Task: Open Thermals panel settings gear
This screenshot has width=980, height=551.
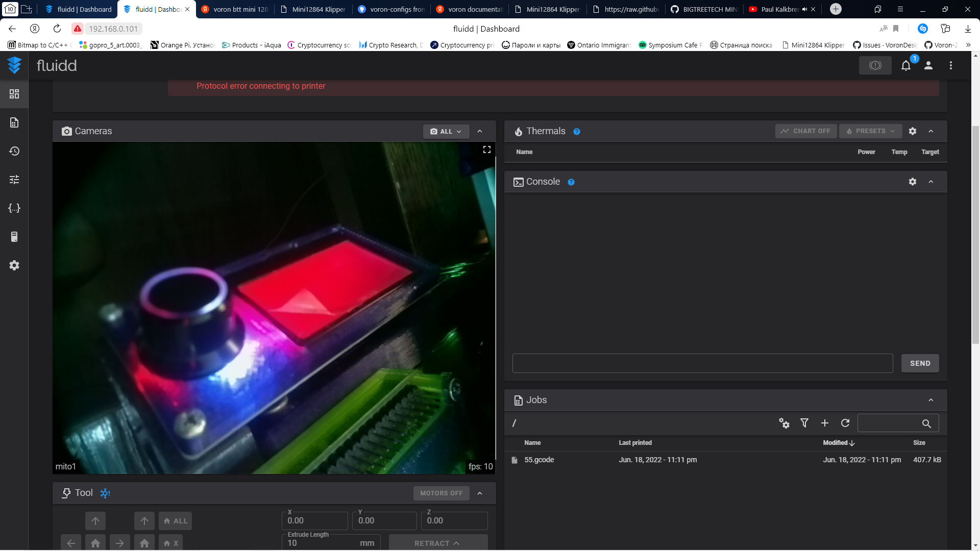Action: click(913, 131)
